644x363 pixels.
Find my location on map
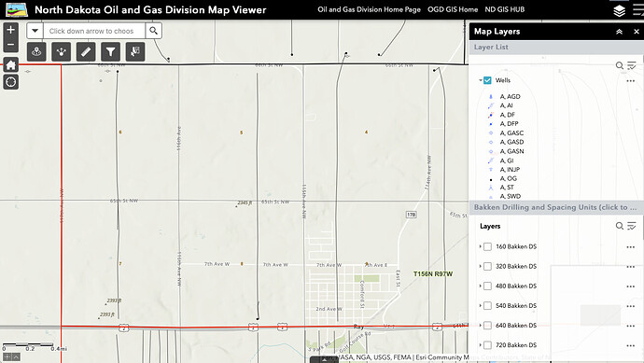pos(10,82)
